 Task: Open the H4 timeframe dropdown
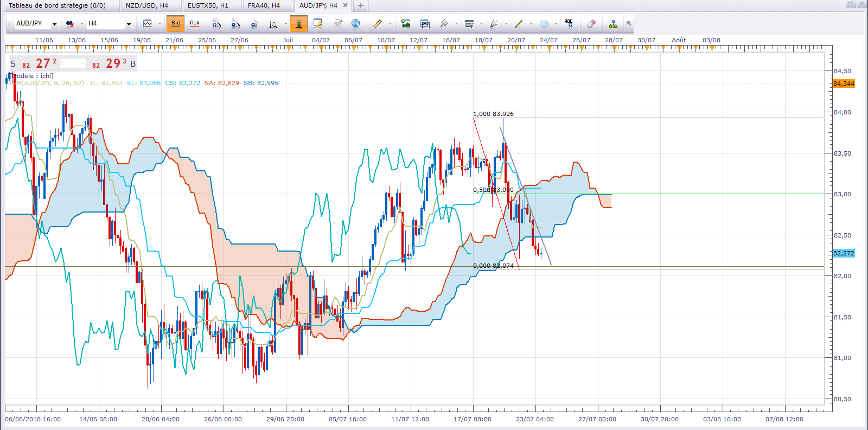click(129, 24)
